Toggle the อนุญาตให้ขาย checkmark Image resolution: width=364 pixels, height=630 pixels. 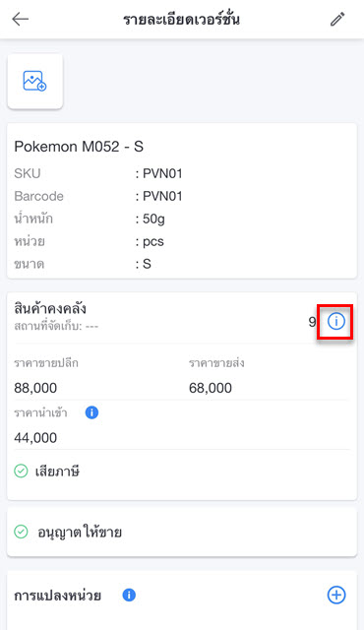pos(21,532)
